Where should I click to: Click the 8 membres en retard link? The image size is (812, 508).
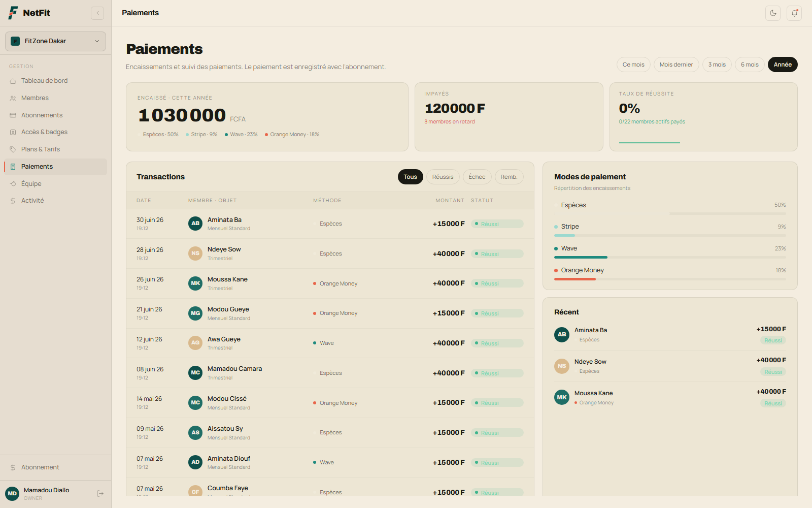pos(450,122)
